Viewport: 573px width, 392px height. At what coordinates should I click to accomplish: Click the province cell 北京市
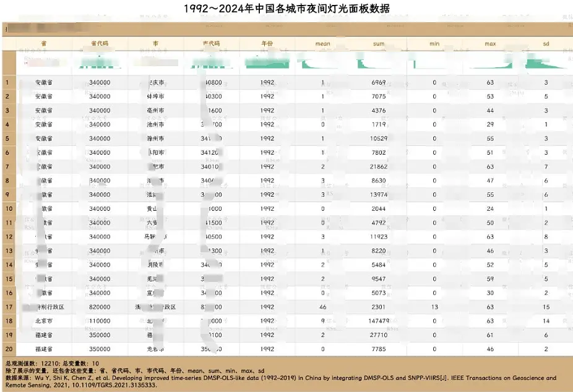click(x=44, y=321)
